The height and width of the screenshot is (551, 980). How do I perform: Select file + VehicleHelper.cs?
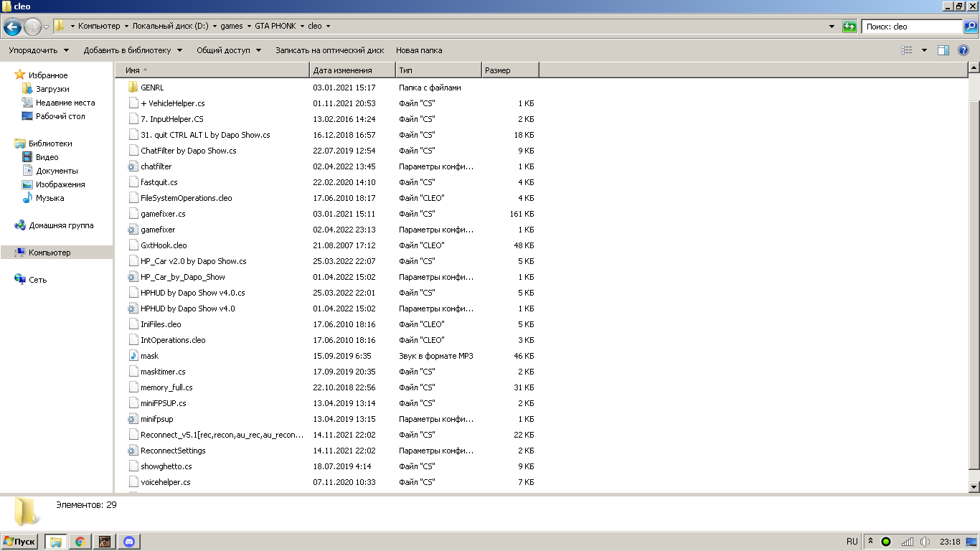tap(173, 103)
